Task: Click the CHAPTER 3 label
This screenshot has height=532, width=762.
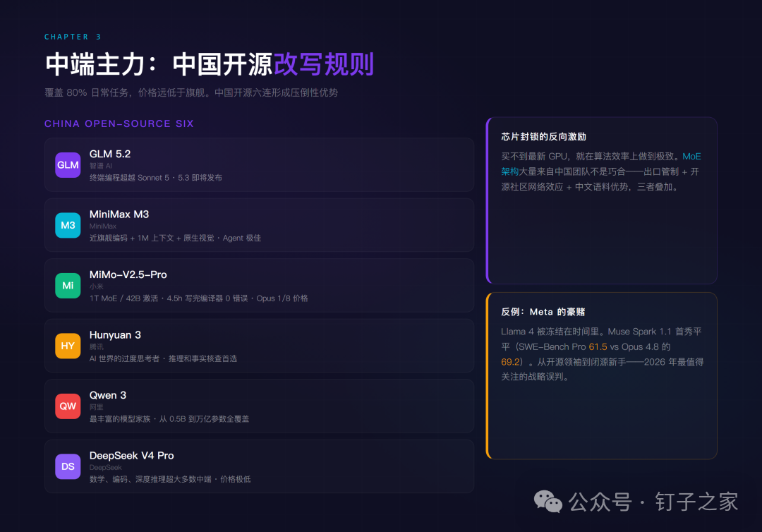Action: click(x=73, y=37)
